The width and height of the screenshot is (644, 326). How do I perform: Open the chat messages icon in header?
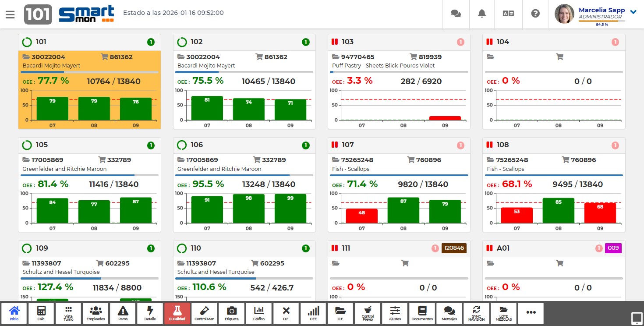click(456, 14)
